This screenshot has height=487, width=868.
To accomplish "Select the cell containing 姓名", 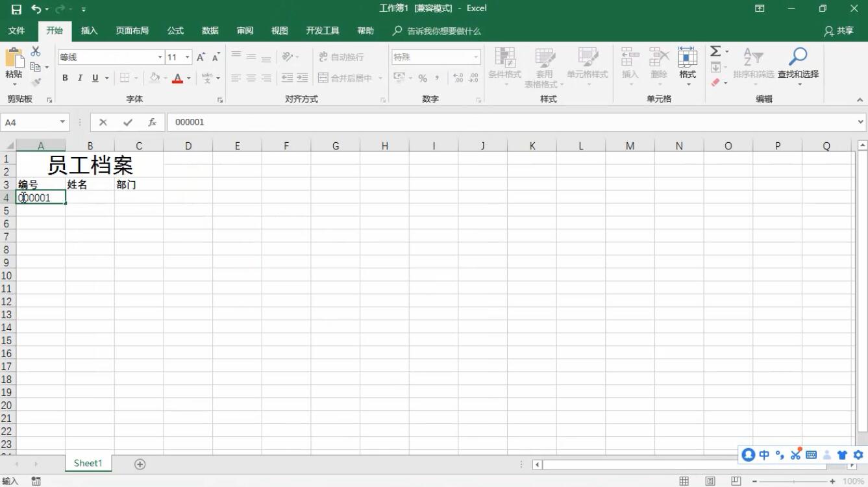I will pyautogui.click(x=90, y=184).
